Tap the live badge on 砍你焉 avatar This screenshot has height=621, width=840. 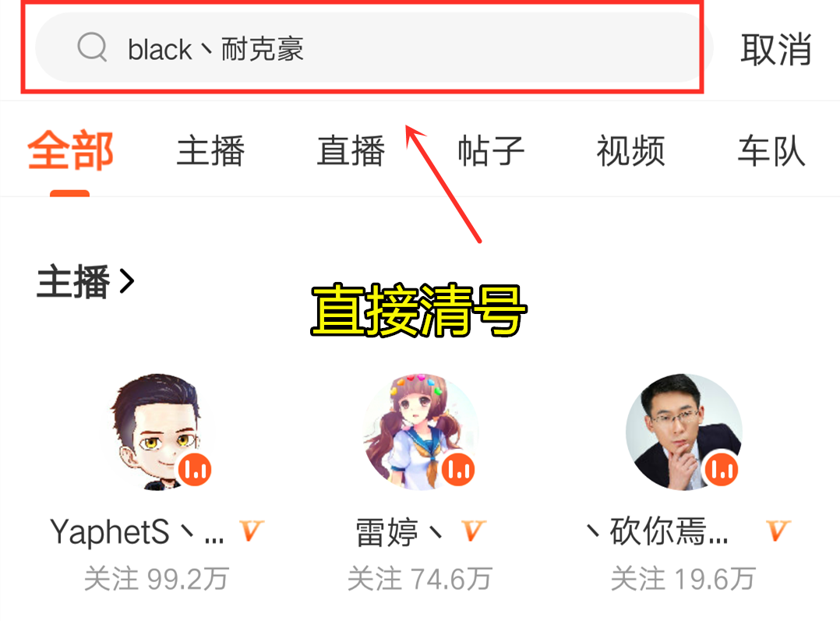point(722,469)
